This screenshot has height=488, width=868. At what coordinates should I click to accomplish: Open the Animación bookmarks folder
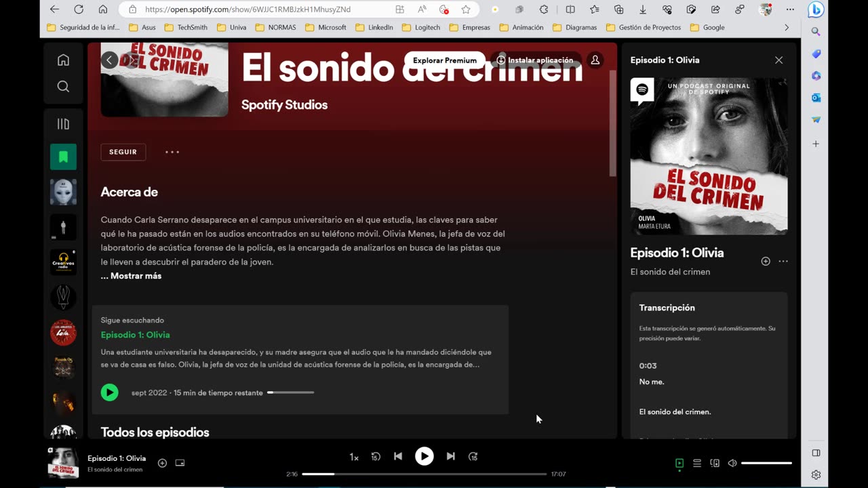(x=521, y=28)
